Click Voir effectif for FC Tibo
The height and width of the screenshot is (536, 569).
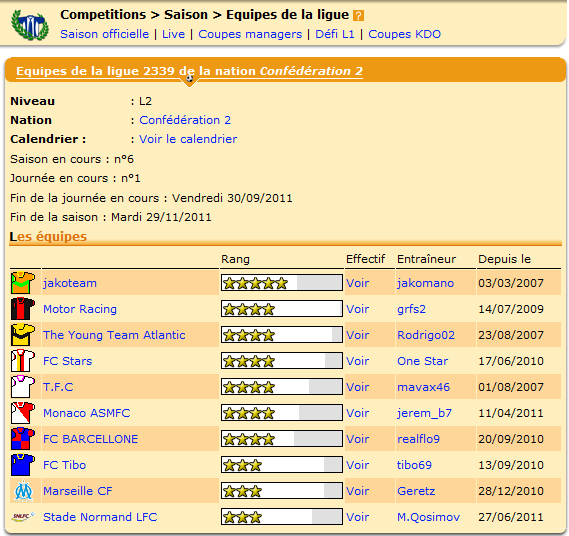click(357, 465)
